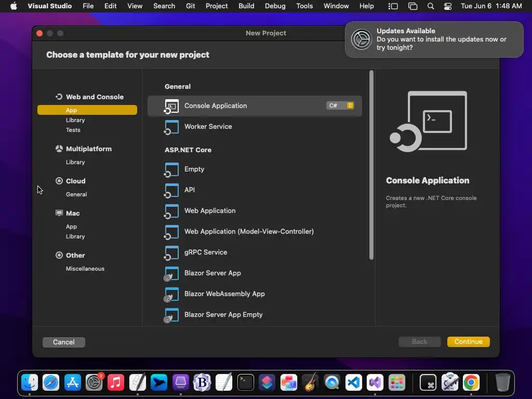Open the File menu

point(88,6)
